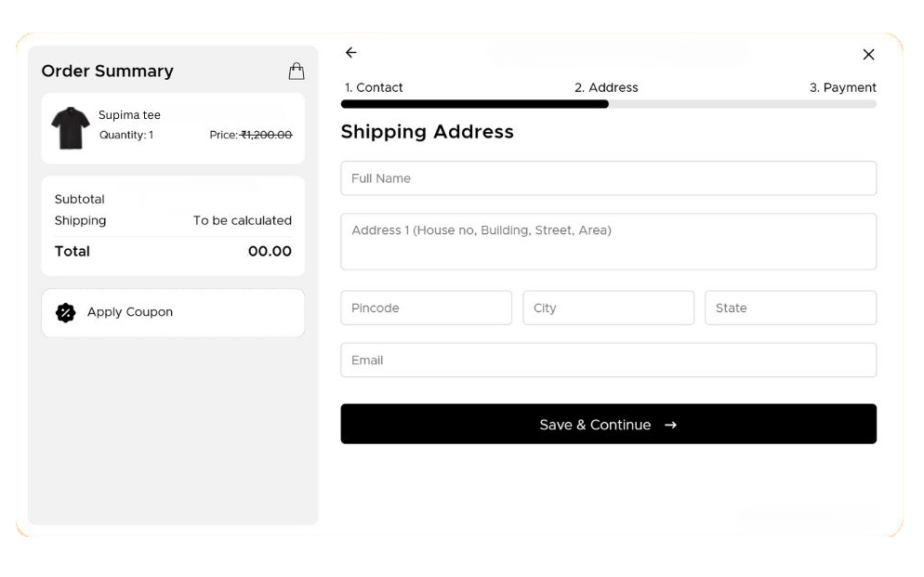
Task: Select the Pincode input box
Action: coord(426,308)
